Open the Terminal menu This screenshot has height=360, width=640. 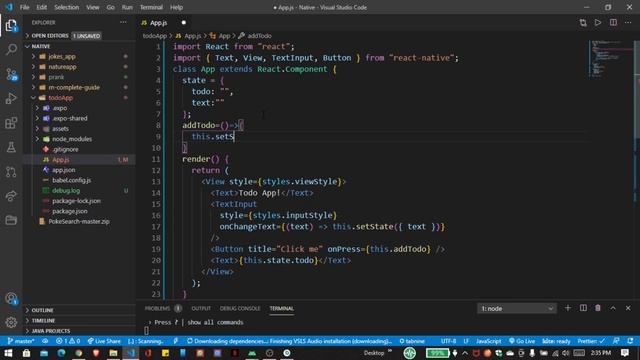pyautogui.click(x=151, y=7)
